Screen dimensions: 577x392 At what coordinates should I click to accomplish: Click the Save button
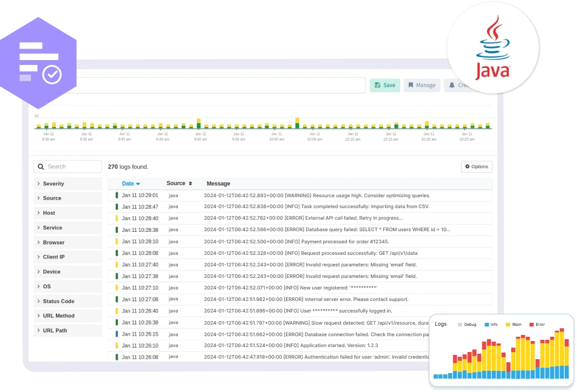[x=385, y=86]
